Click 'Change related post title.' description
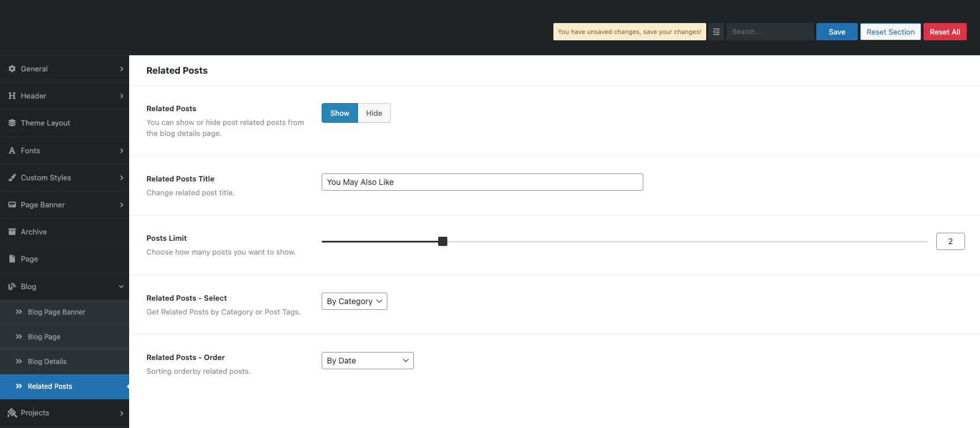The image size is (980, 428). [x=190, y=192]
